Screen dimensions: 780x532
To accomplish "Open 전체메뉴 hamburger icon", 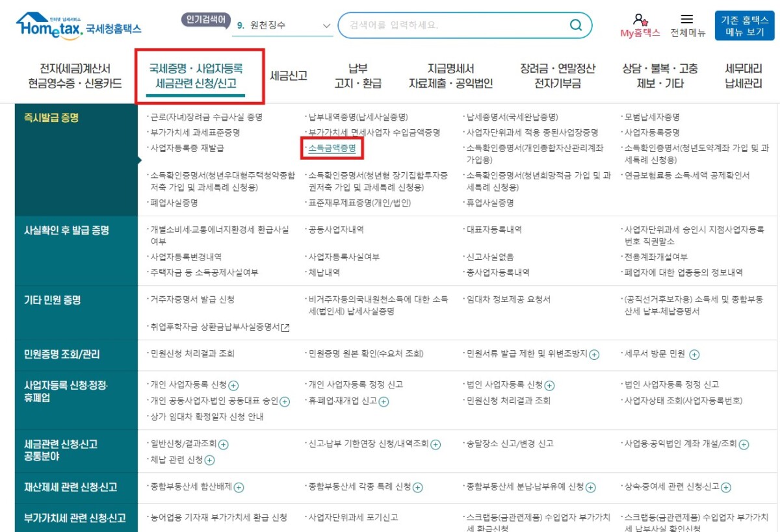I will pos(687,19).
